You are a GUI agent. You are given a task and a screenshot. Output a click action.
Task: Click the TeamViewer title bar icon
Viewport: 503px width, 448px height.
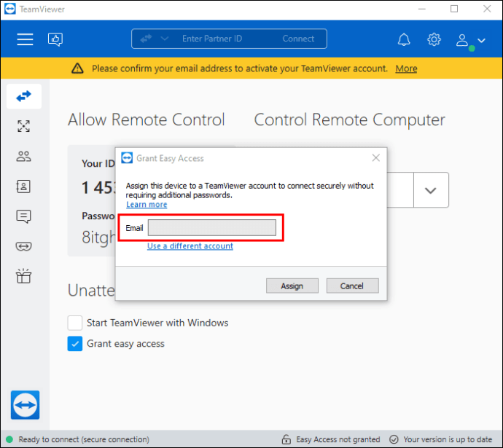(10, 9)
